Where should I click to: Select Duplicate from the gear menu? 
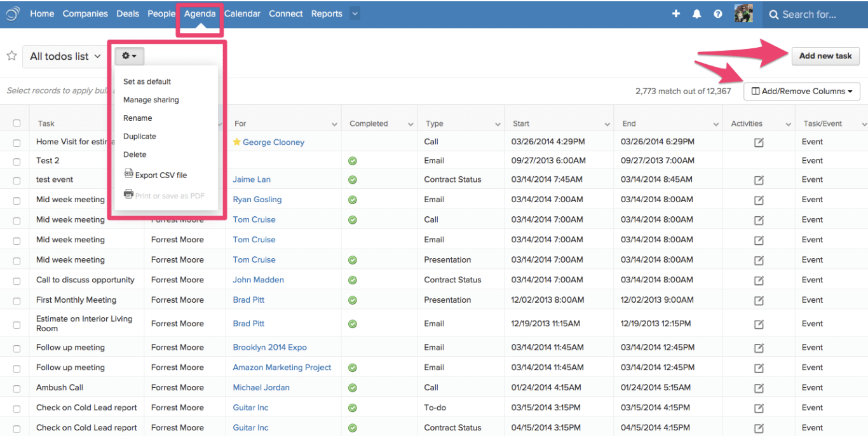click(x=140, y=136)
